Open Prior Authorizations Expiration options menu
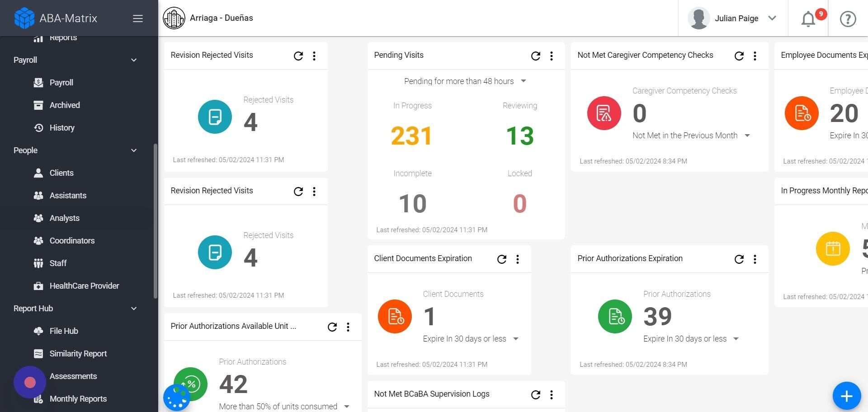This screenshot has height=412, width=868. (755, 259)
